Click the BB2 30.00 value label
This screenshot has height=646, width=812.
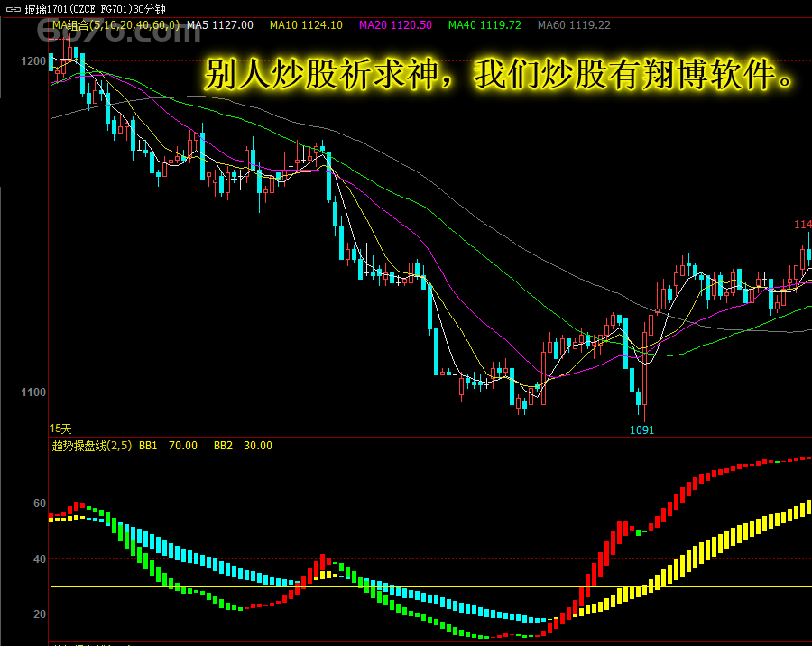tap(243, 446)
